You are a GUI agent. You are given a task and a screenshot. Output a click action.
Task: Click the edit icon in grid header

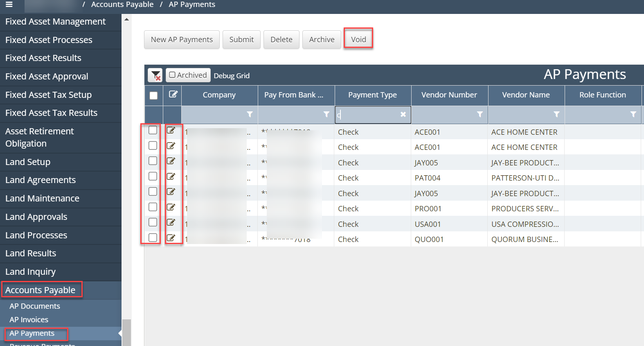tap(173, 95)
